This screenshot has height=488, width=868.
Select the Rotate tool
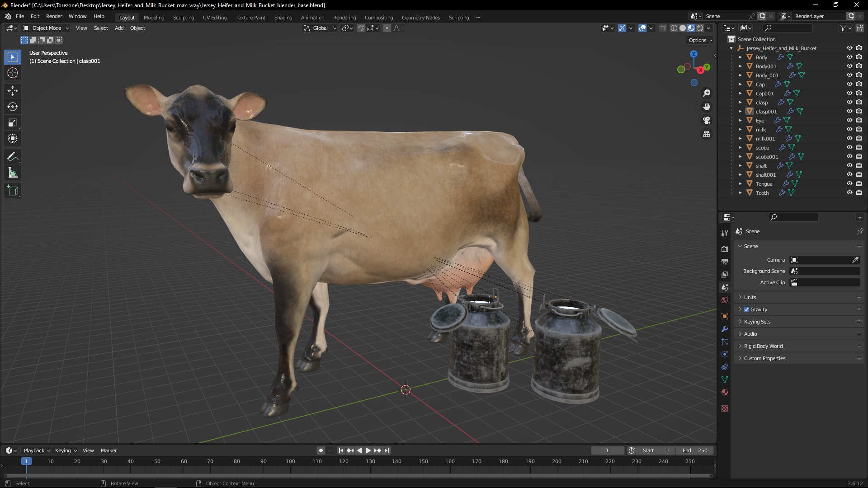pos(13,107)
